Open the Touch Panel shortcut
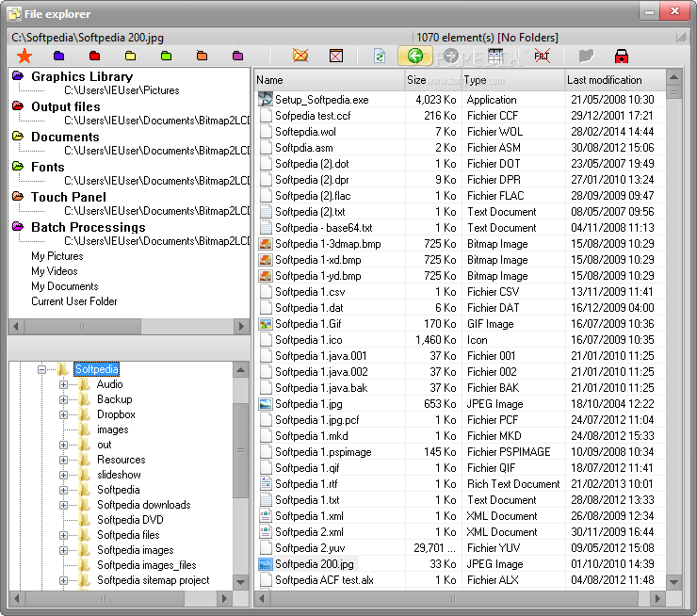 [x=69, y=198]
